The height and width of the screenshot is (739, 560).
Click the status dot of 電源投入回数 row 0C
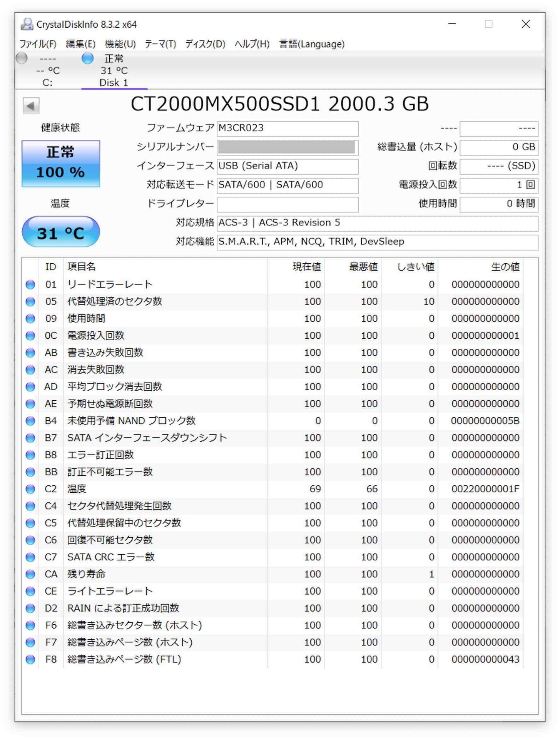[x=30, y=336]
